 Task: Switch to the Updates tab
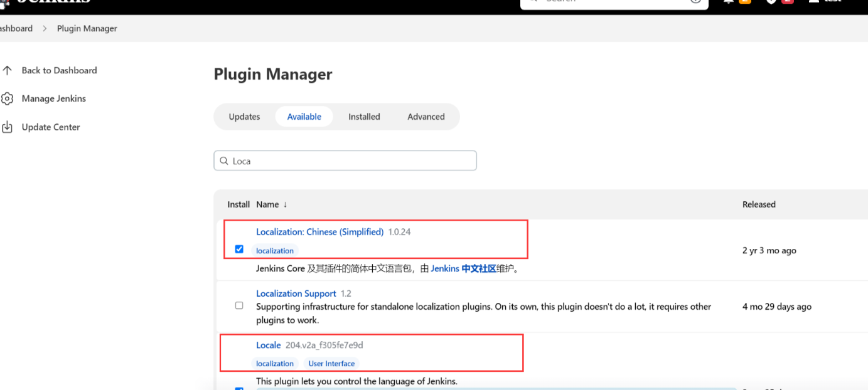click(244, 117)
